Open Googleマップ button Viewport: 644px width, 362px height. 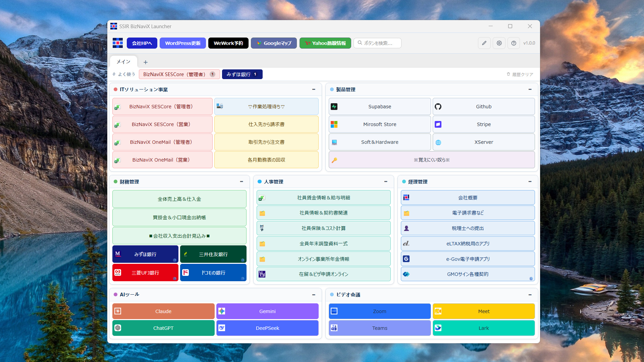point(274,43)
